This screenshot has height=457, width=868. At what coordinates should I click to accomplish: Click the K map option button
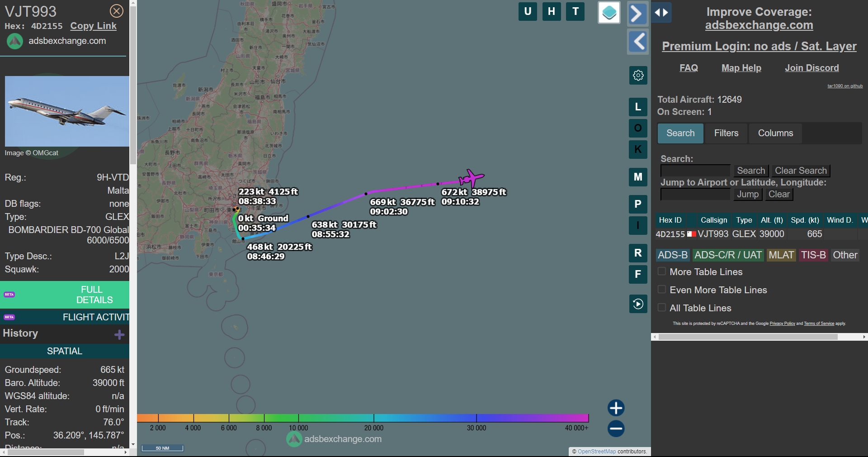[638, 149]
